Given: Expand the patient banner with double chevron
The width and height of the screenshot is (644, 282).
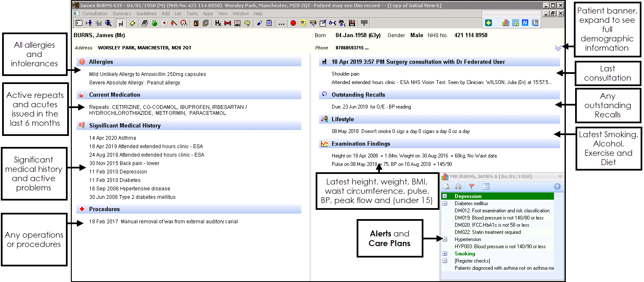Looking at the screenshot, I should click(x=558, y=48).
